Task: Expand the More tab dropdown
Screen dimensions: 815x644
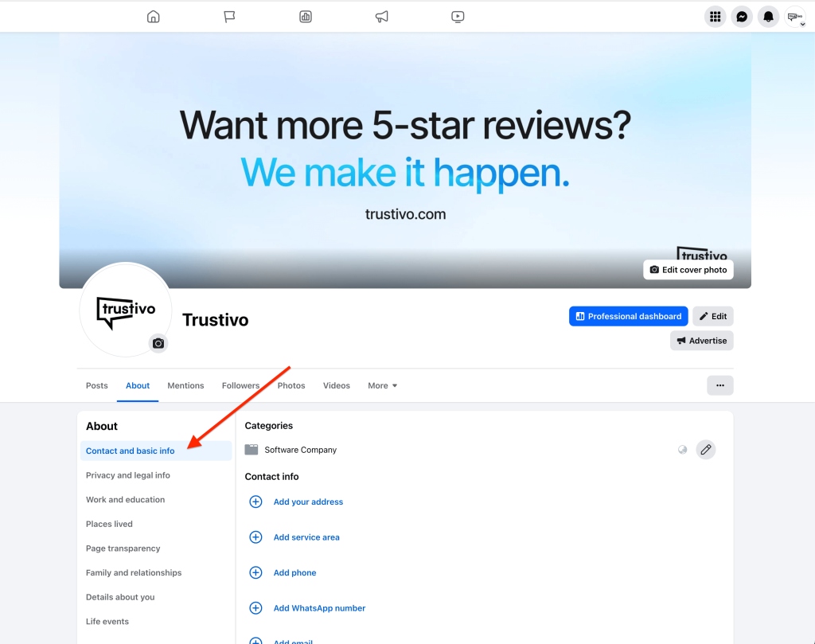Action: [382, 386]
